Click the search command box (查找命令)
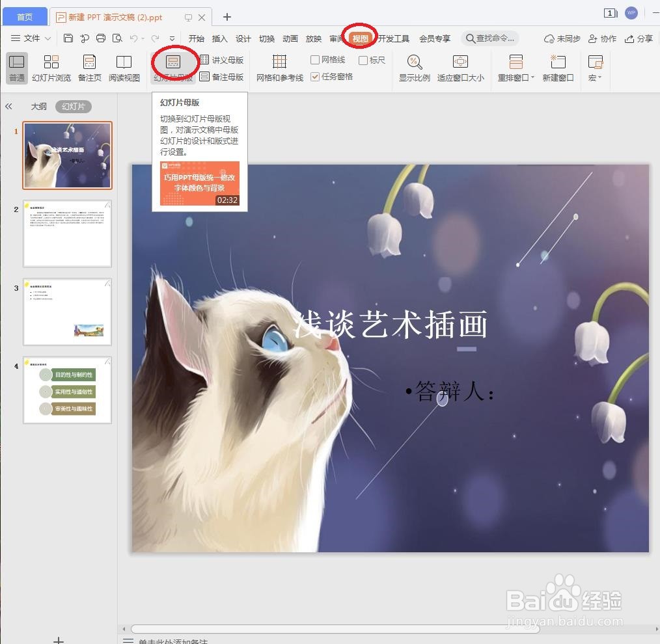This screenshot has width=660, height=644. (490, 38)
